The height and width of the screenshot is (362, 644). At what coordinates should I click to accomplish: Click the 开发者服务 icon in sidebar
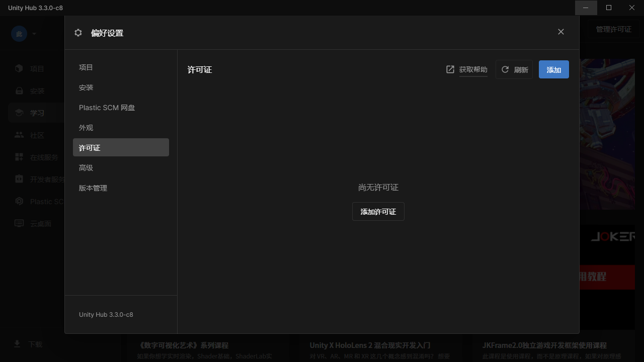[19, 179]
